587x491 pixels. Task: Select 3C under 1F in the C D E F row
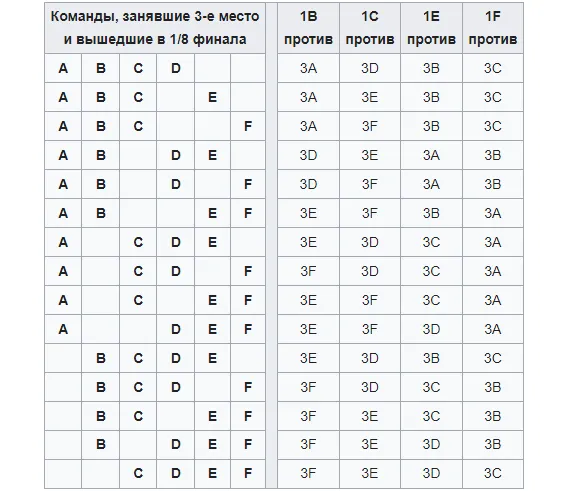pyautogui.click(x=493, y=473)
